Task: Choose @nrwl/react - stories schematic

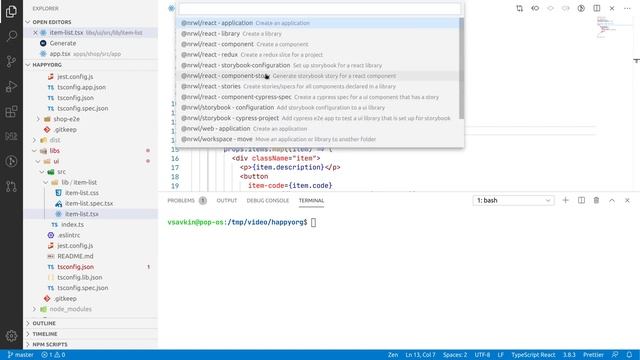Action: point(318,87)
